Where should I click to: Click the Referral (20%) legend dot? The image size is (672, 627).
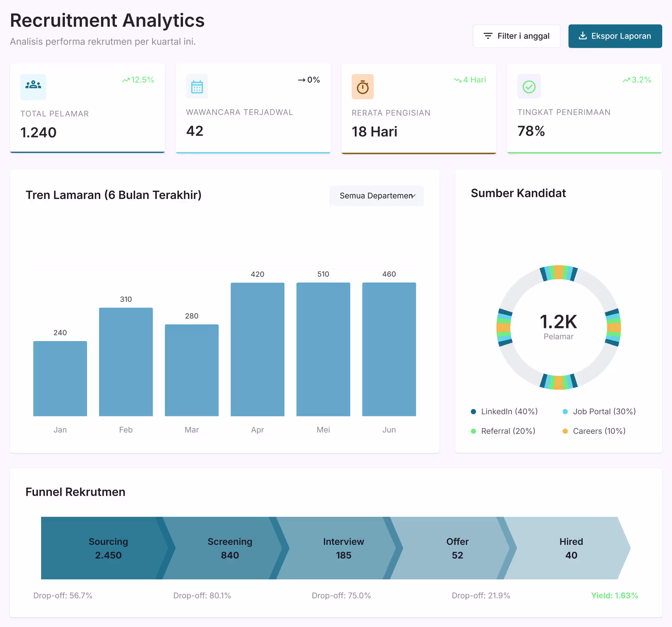[473, 431]
